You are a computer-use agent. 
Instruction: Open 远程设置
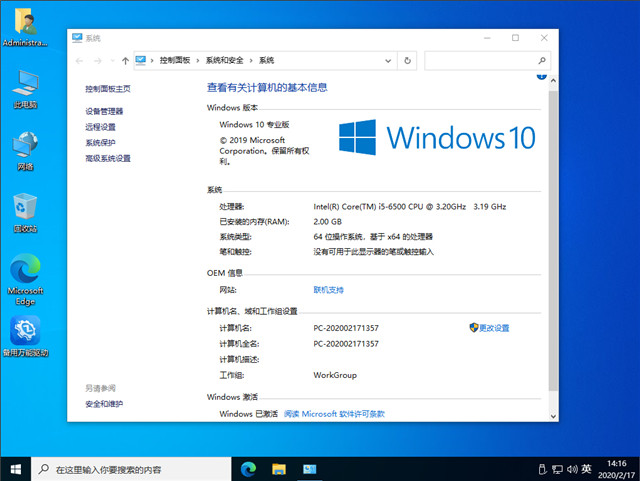point(100,127)
